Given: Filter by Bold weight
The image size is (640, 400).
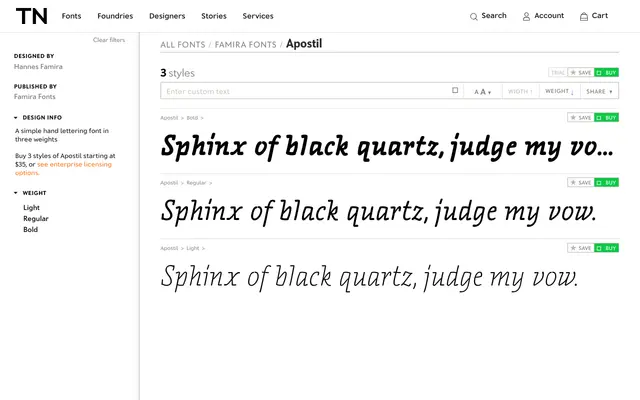Looking at the screenshot, I should tap(31, 230).
